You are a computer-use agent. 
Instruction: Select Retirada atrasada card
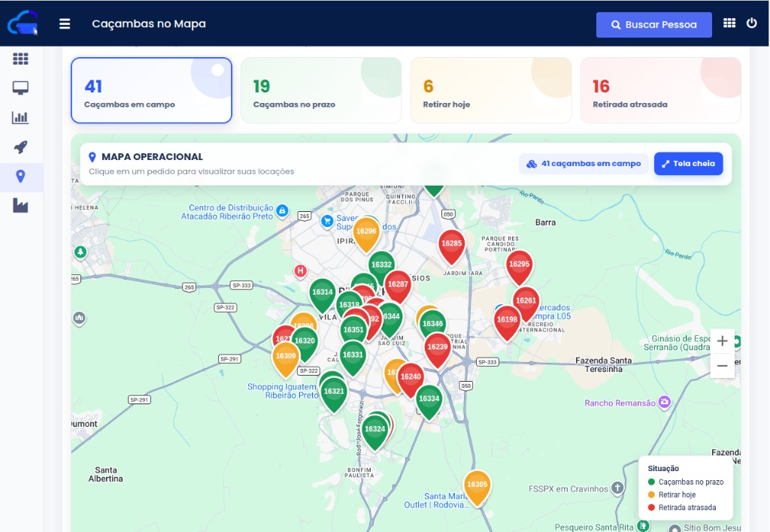(660, 90)
